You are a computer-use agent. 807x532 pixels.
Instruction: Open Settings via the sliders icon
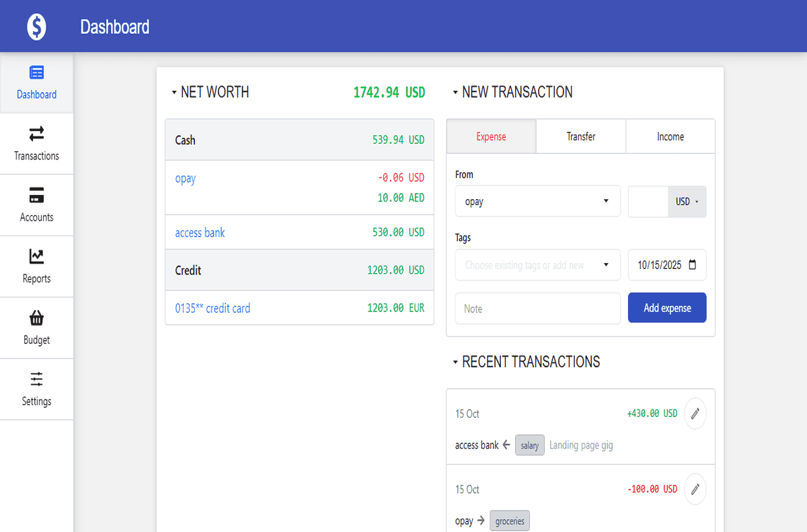coord(36,379)
